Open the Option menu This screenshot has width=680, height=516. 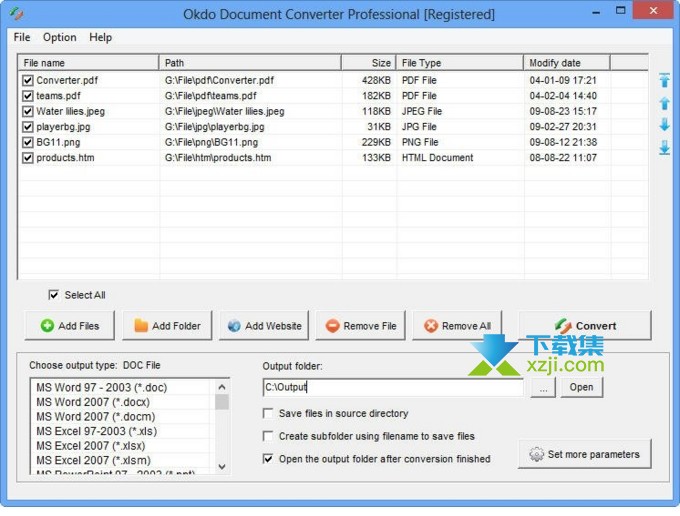(x=59, y=37)
